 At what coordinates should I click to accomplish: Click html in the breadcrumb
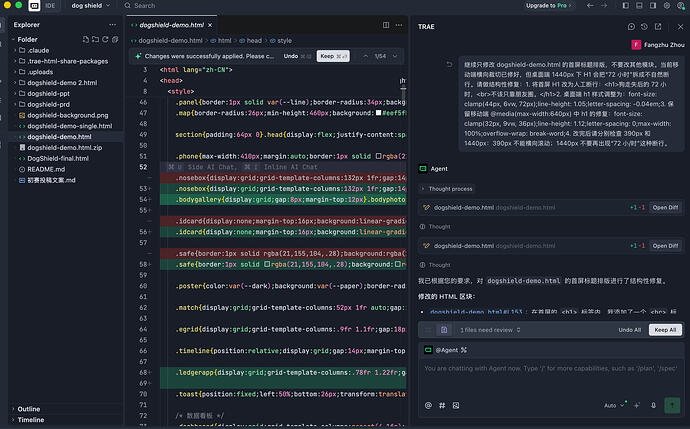pos(224,40)
